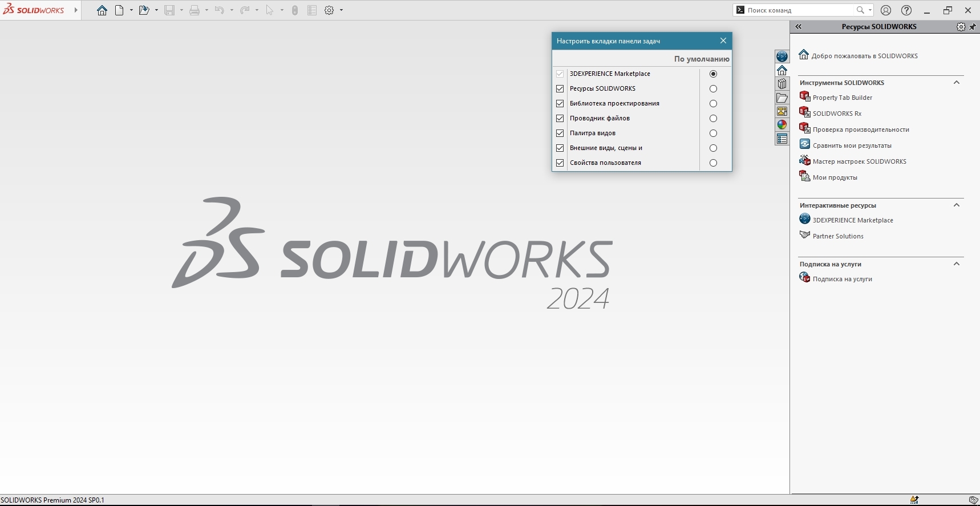Open the Welcome home icon in top toolbar
980x506 pixels.
pyautogui.click(x=102, y=10)
